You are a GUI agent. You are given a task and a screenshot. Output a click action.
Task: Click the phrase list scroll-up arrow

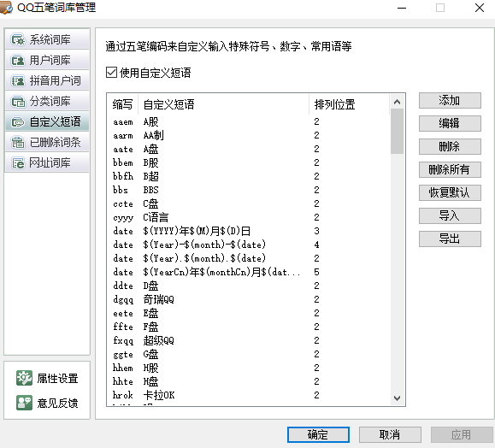[x=398, y=102]
